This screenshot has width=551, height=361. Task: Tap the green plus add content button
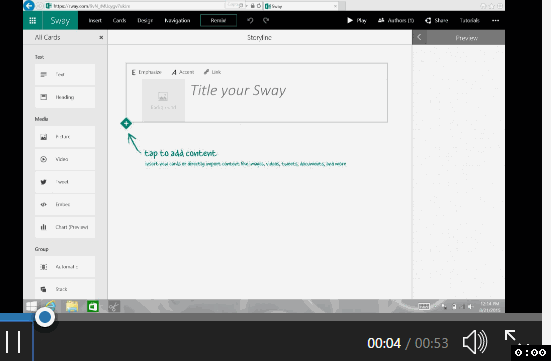[x=126, y=123]
